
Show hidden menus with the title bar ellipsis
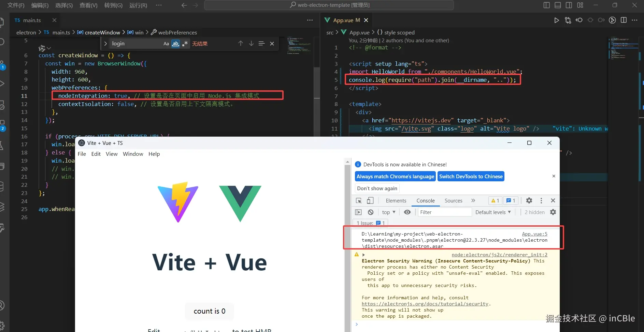(159, 5)
